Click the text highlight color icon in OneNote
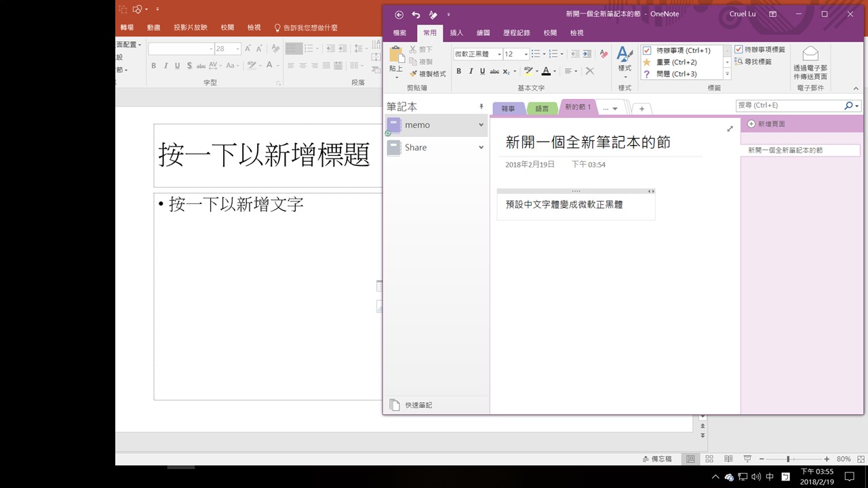Screen dimensions: 868x488 pos(529,71)
